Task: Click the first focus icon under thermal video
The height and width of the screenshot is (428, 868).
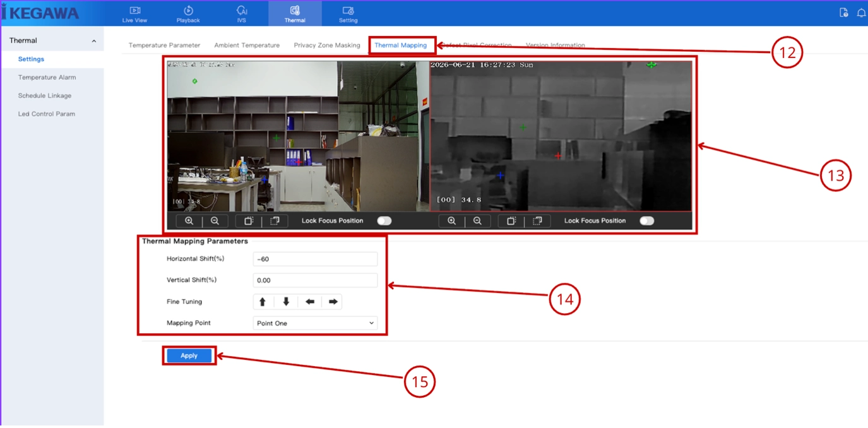Action: [511, 221]
